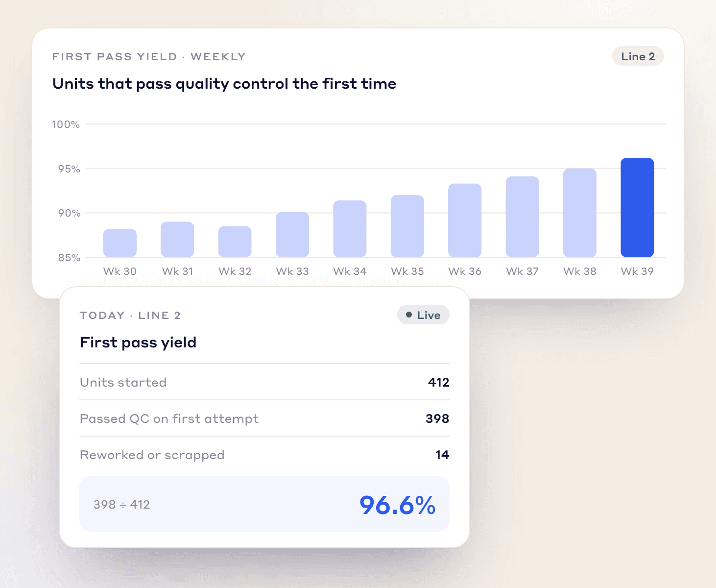Select the Wk 33 bar
716x588 pixels.
click(x=292, y=235)
